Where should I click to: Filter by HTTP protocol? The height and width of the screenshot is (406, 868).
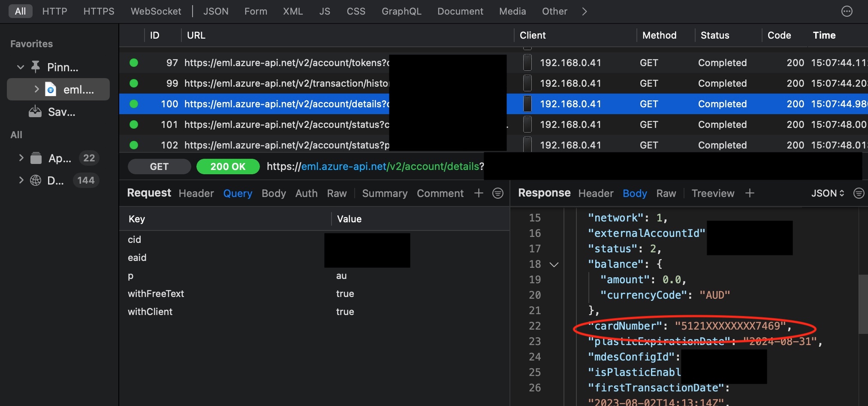coord(54,11)
